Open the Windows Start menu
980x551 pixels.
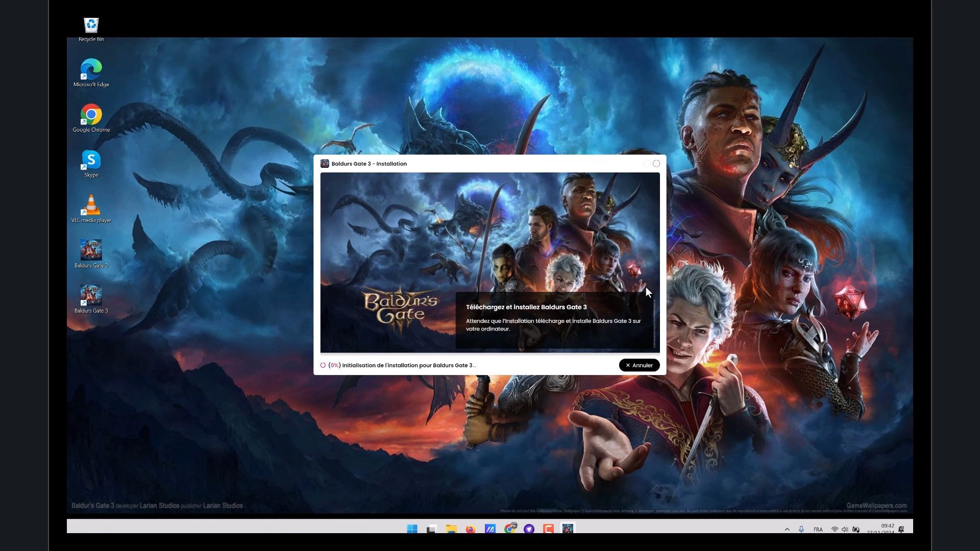coord(412,529)
